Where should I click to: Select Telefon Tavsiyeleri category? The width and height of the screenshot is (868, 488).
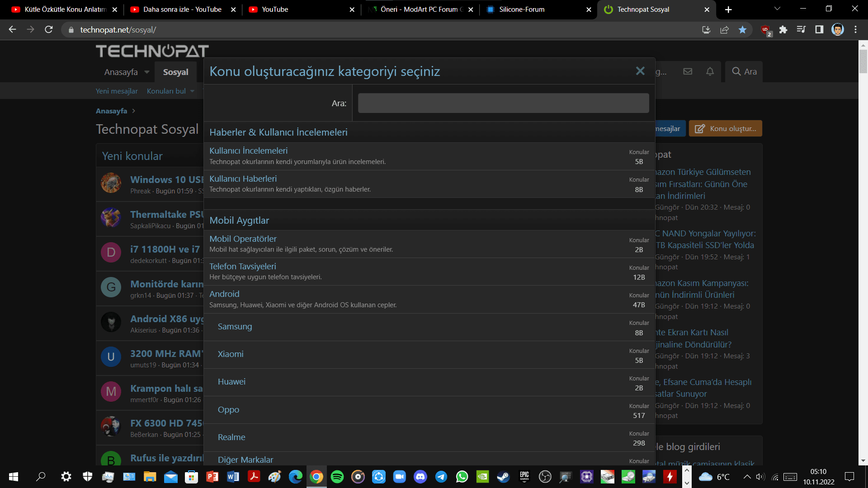[242, 266]
